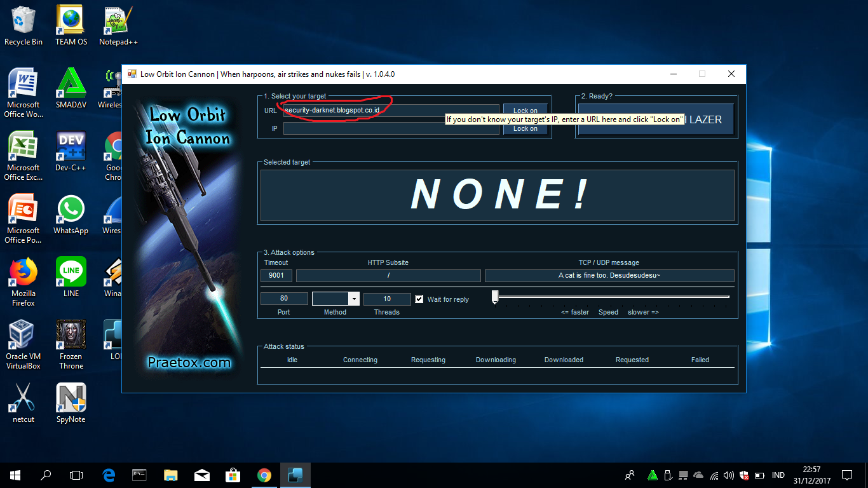Open the taskbar search magnifier
This screenshot has height=488, width=868.
pos(46,475)
